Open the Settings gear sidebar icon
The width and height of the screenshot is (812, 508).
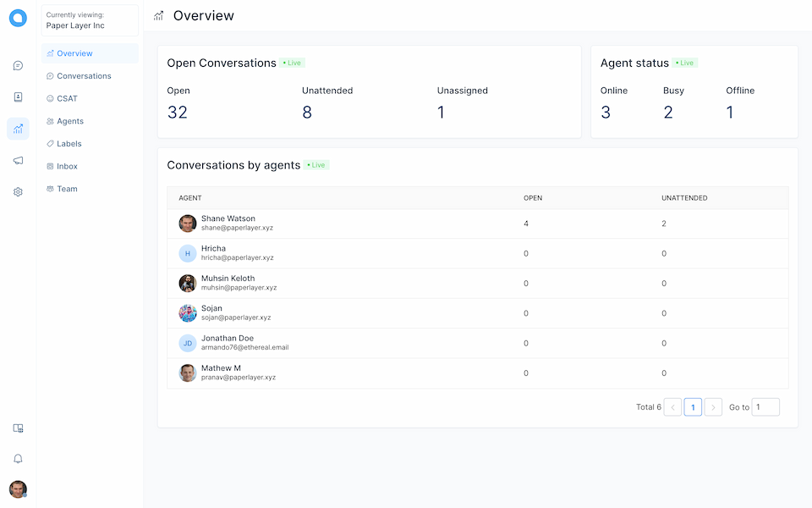point(18,192)
